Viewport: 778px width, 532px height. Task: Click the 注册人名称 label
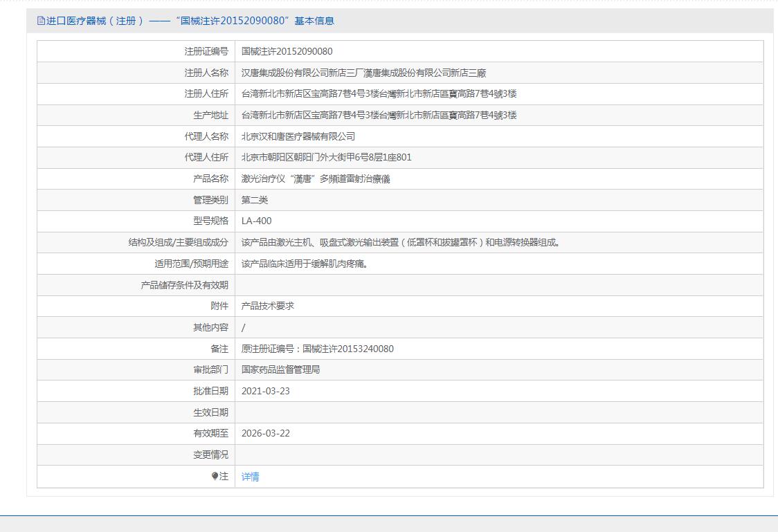pos(206,73)
